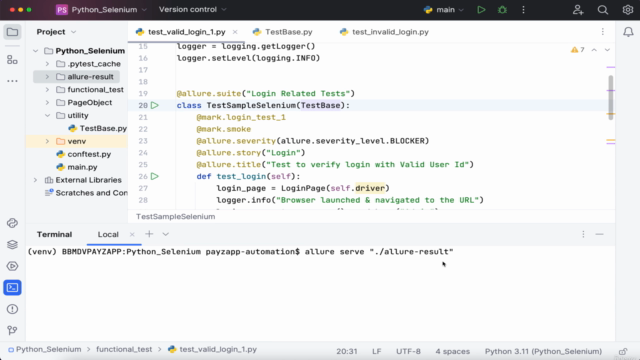Open Python Packages tool window icon
The width and height of the screenshot is (640, 360).
12,223
